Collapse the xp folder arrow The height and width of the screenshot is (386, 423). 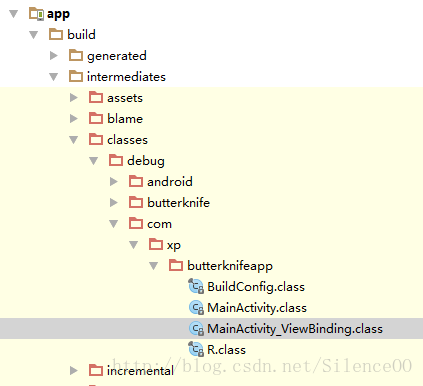click(134, 245)
